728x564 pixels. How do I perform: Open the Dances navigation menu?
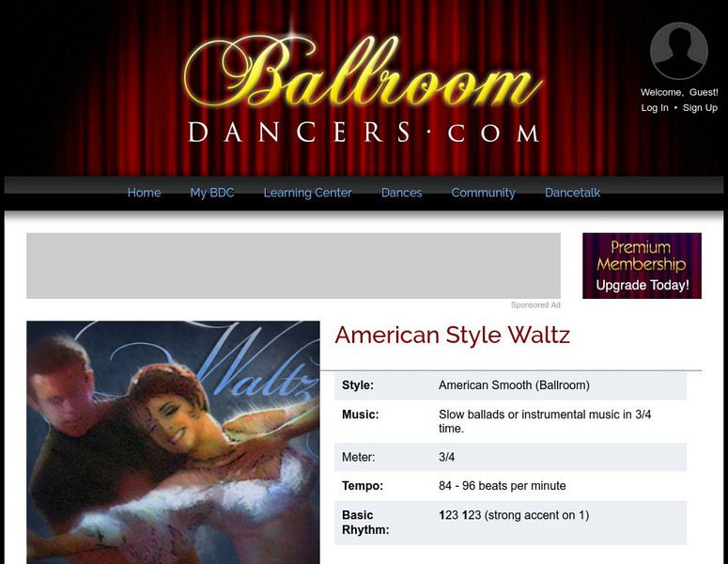pos(402,193)
